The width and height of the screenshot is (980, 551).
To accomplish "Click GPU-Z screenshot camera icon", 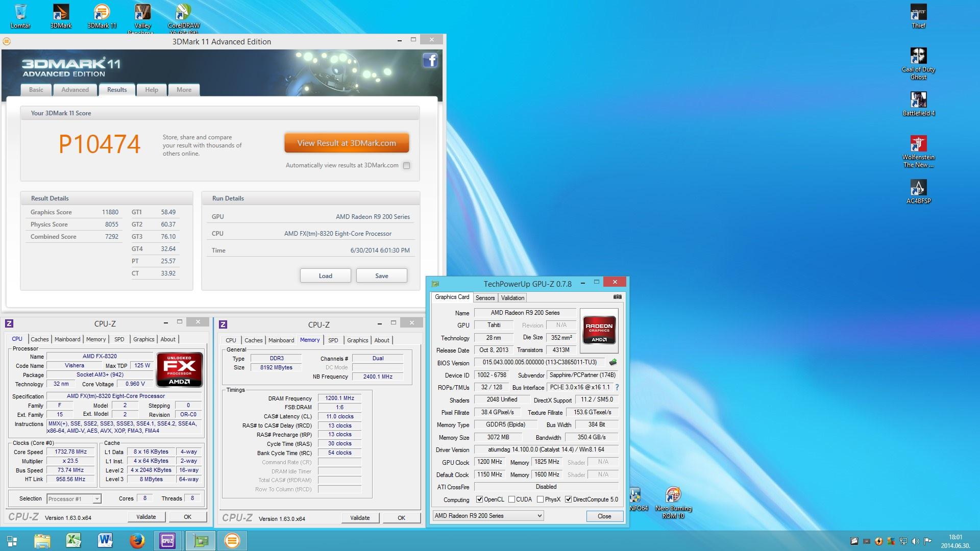I will tap(617, 297).
